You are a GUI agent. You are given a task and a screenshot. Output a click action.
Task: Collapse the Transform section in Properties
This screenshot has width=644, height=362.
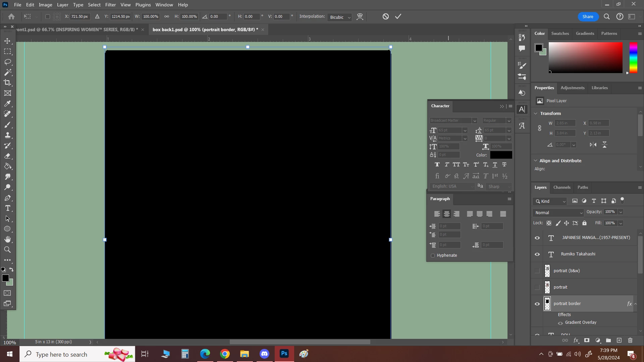[x=536, y=113]
